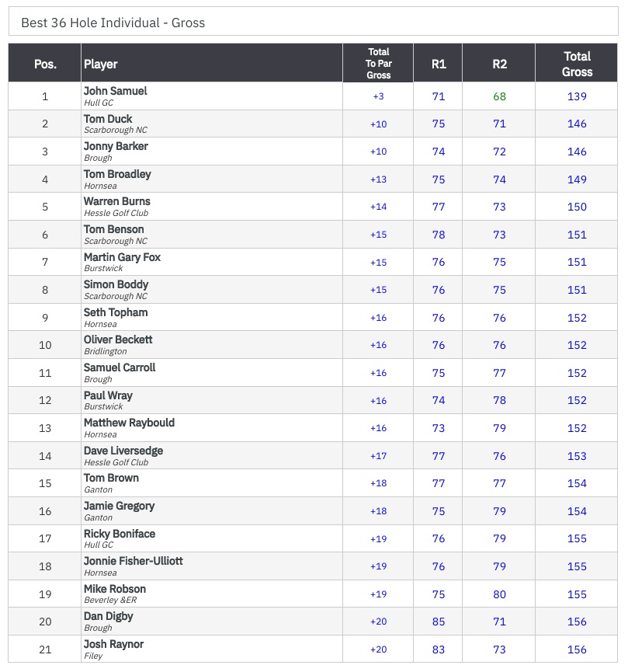Screen dimensions: 628x672
Task: Click the Total To Par Gross header
Action: [x=379, y=64]
